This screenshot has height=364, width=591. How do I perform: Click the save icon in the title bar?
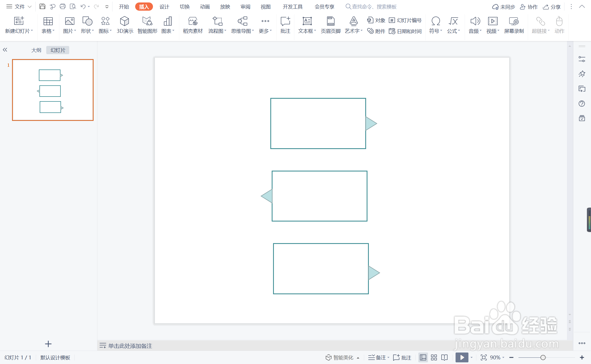[x=42, y=7]
